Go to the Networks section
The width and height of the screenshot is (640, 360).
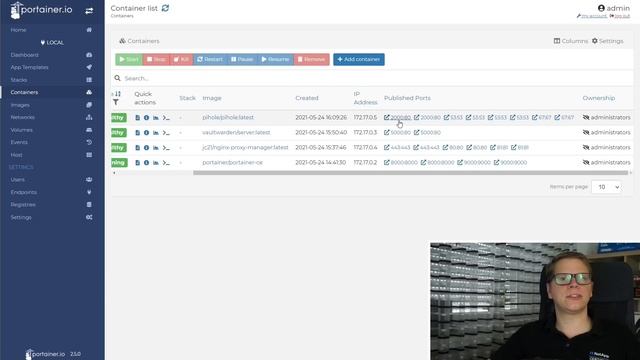22,117
